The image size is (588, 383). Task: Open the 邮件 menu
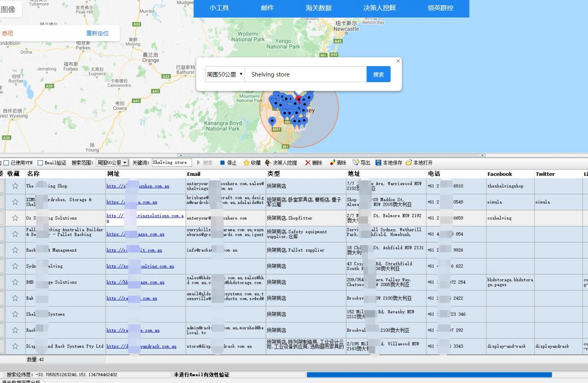[x=267, y=8]
